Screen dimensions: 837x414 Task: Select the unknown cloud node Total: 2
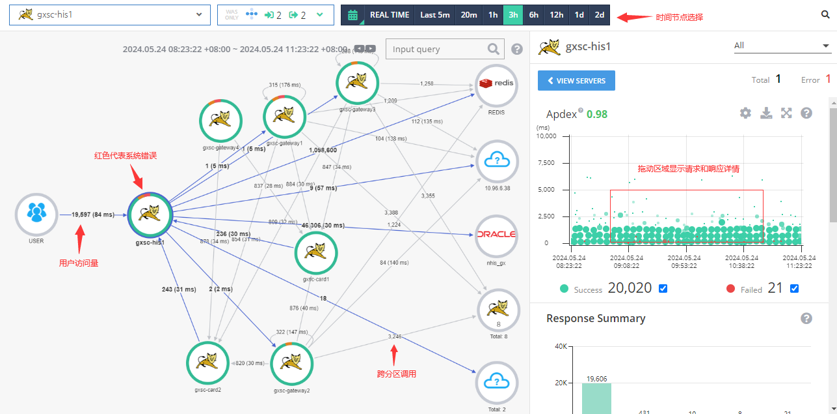(x=497, y=383)
